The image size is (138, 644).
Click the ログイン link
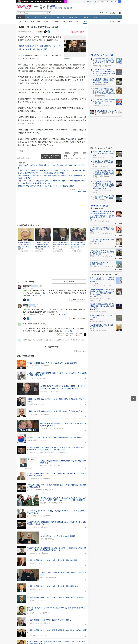click(42, 8)
